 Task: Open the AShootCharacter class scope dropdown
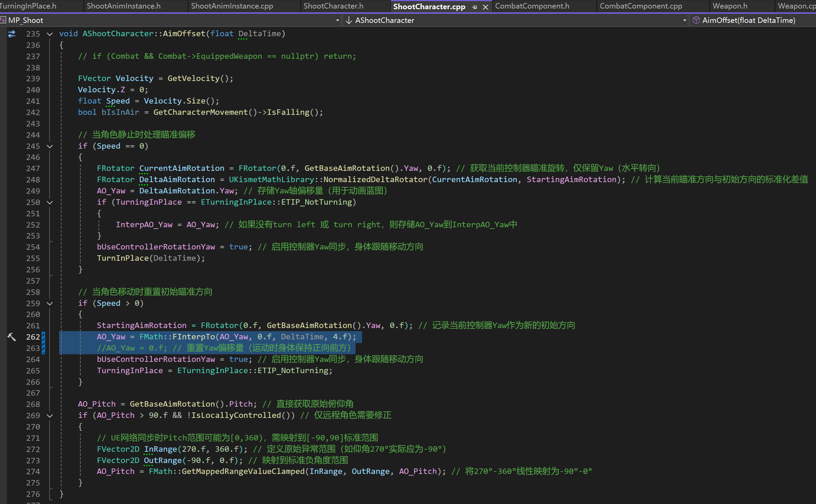(684, 20)
